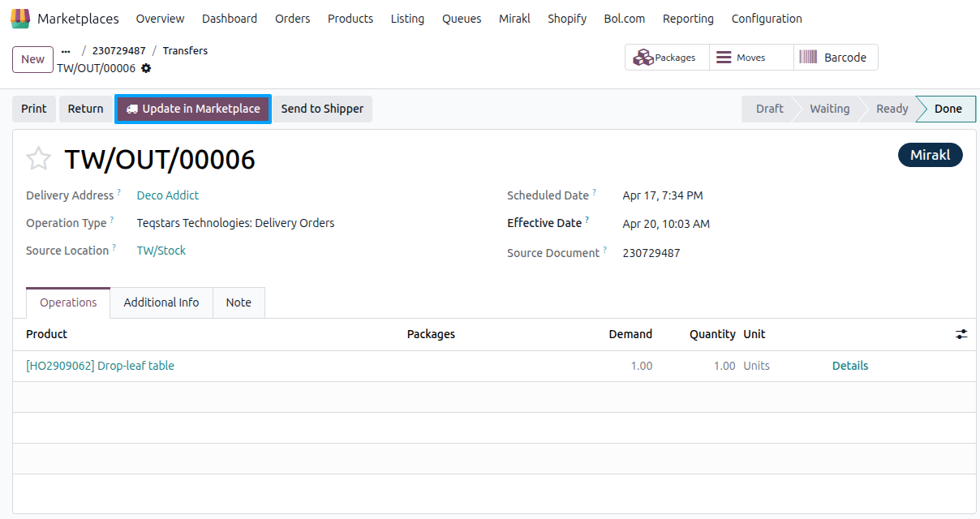Open the Configuration menu
980x519 pixels.
(767, 18)
